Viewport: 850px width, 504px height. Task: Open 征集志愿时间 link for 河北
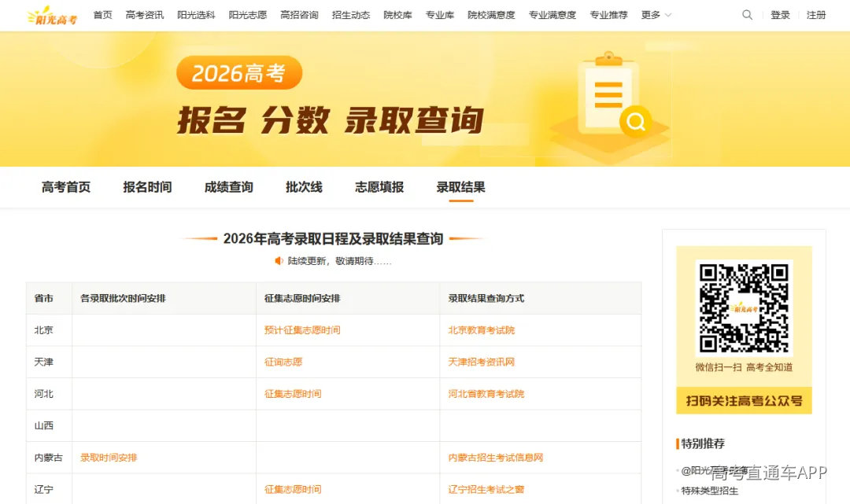[x=293, y=394]
